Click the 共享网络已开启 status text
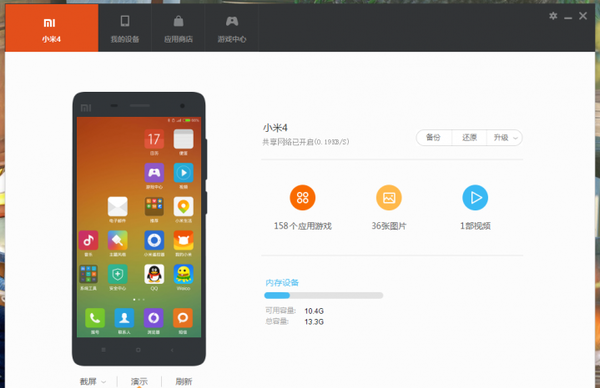Image resolution: width=600 pixels, height=388 pixels. tap(306, 142)
